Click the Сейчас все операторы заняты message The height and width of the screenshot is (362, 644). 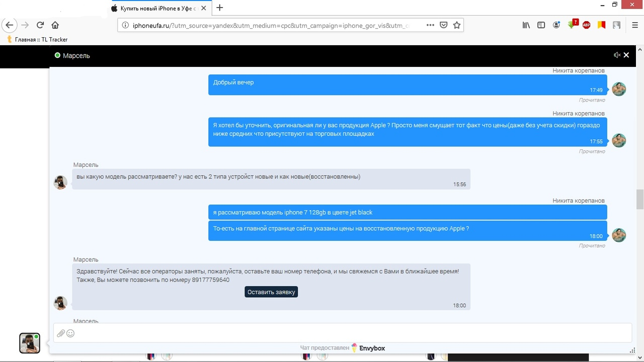[271, 287]
